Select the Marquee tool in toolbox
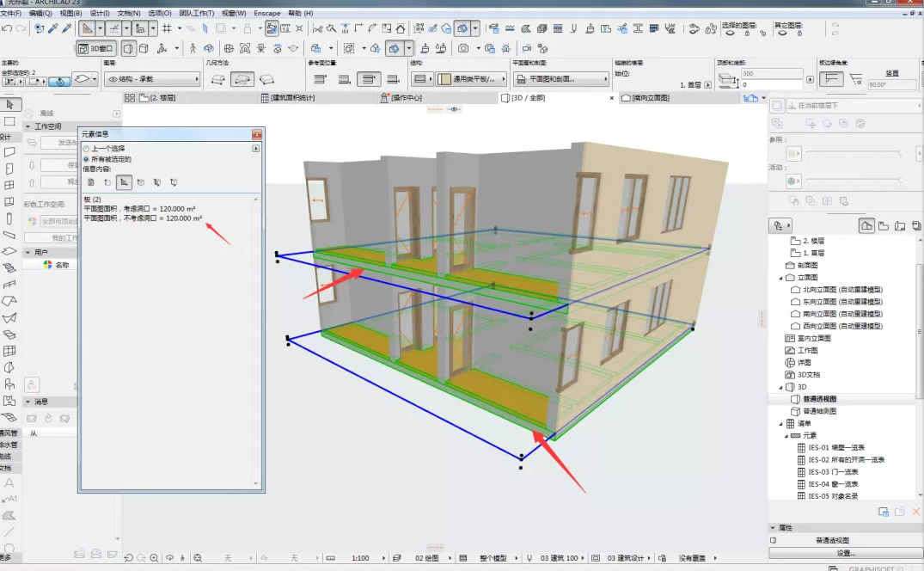This screenshot has width=924, height=571. pos(9,121)
